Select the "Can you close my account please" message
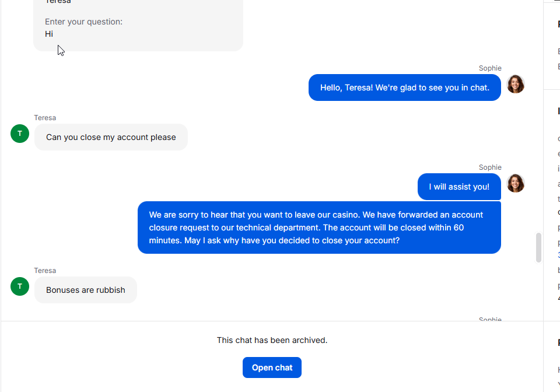Image resolution: width=560 pixels, height=392 pixels. (x=111, y=137)
